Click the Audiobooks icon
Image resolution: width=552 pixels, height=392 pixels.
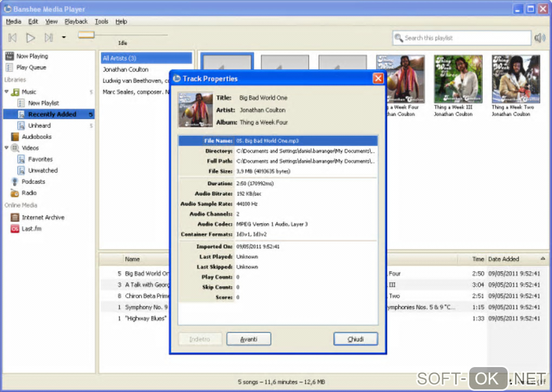click(x=15, y=136)
